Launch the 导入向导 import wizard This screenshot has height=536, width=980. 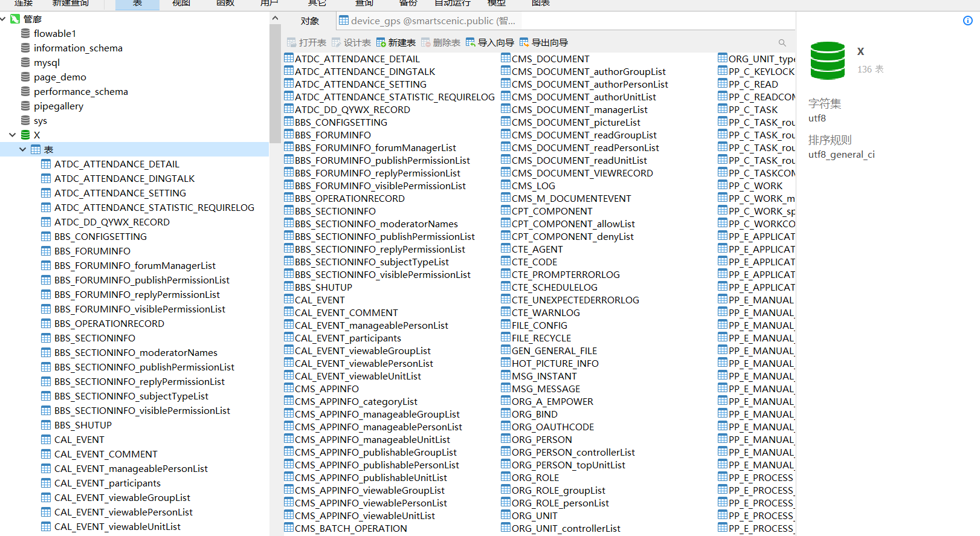(x=490, y=42)
